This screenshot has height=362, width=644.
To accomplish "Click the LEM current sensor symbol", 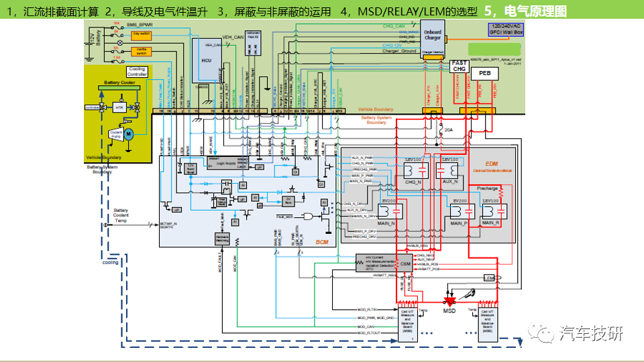I will (x=488, y=278).
